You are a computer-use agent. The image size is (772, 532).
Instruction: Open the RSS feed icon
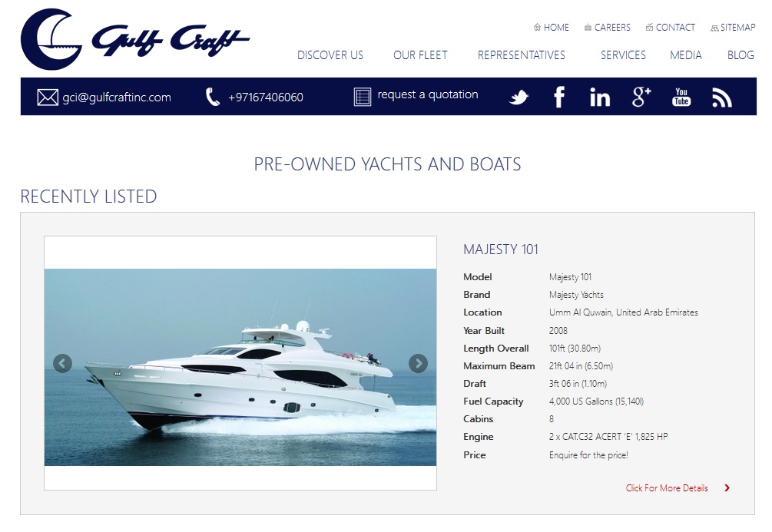tap(722, 97)
